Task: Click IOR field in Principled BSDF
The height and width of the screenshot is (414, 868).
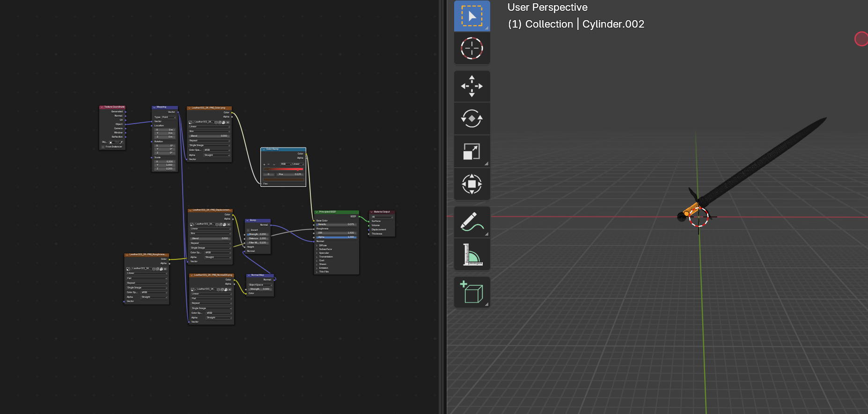Action: (x=336, y=233)
